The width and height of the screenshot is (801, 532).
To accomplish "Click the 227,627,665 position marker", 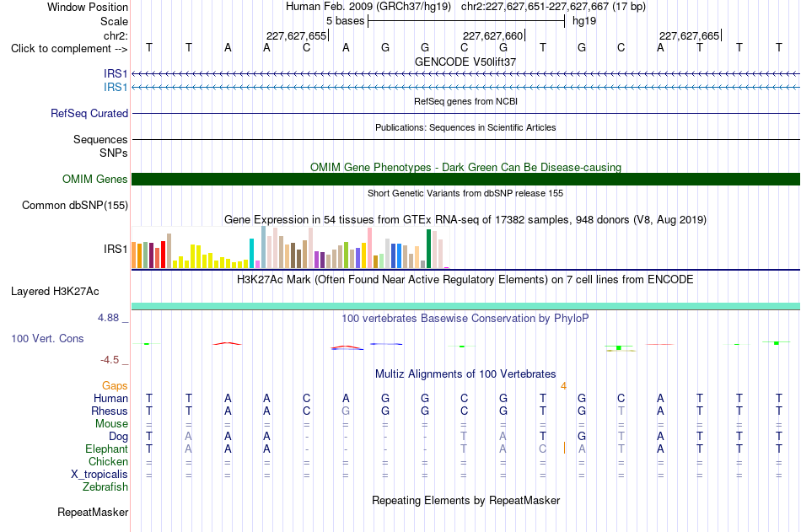I will click(x=689, y=35).
